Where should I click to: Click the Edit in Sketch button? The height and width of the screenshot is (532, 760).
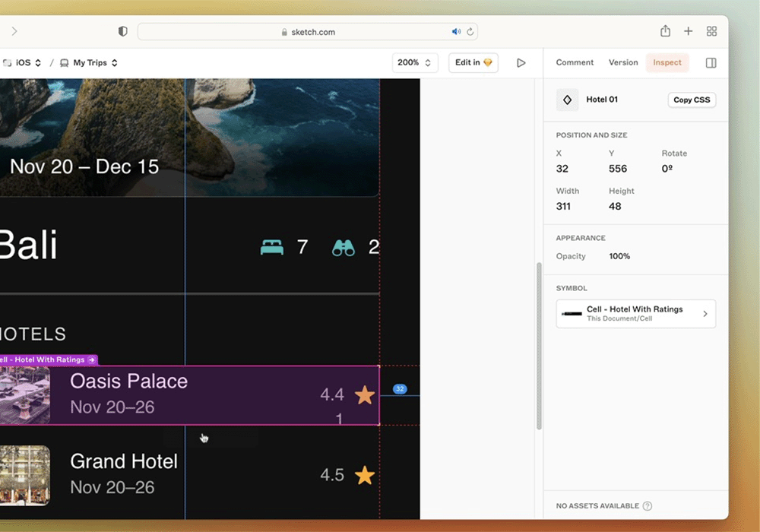[x=473, y=62]
